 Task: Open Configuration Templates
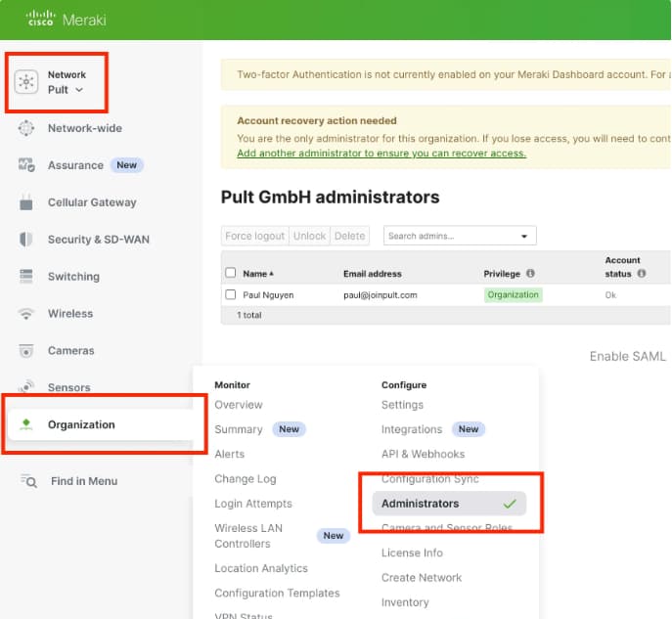click(277, 594)
